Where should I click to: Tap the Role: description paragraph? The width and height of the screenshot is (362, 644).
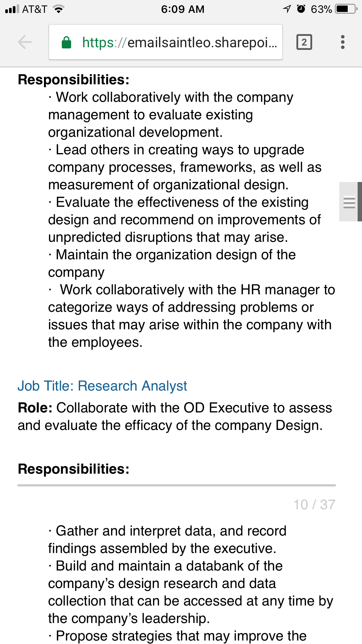pos(175,416)
